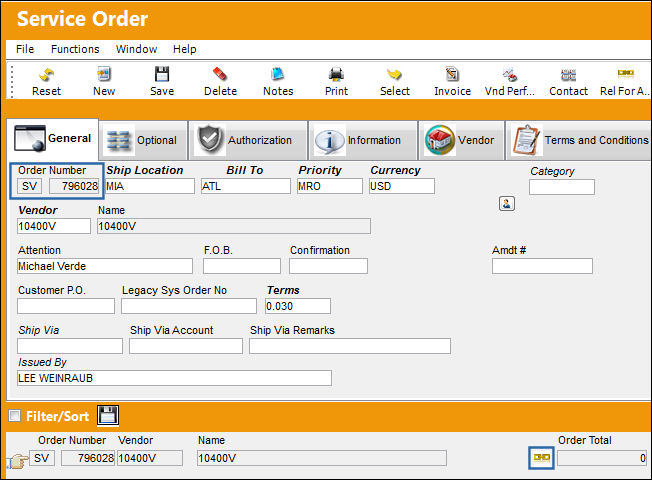The height and width of the screenshot is (480, 652).
Task: Click the Ship Via Account field
Action: tap(186, 346)
